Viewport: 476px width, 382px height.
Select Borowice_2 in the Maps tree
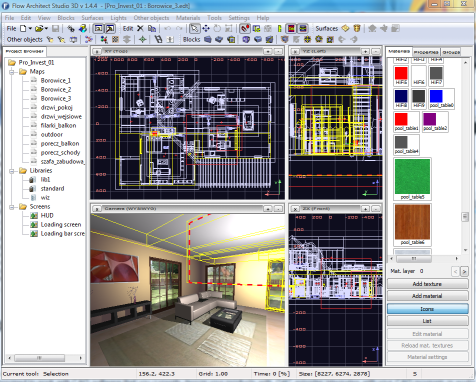56,90
